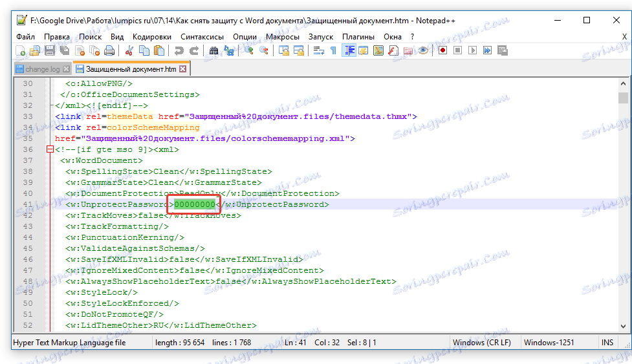Close the change.log tab

[x=67, y=69]
